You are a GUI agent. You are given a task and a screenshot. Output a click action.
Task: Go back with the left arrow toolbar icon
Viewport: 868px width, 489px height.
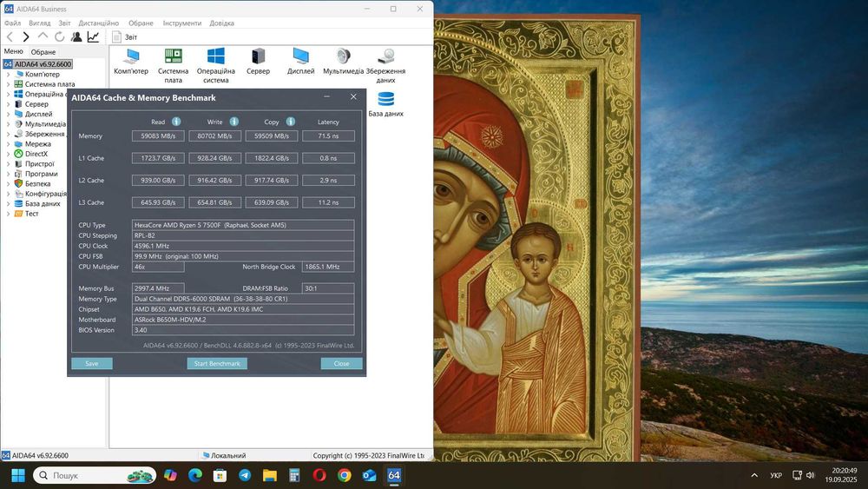10,37
